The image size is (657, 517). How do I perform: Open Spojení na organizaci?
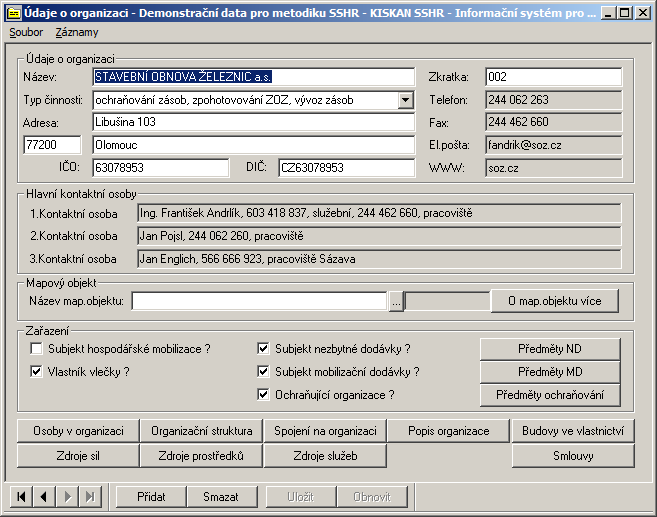325,431
